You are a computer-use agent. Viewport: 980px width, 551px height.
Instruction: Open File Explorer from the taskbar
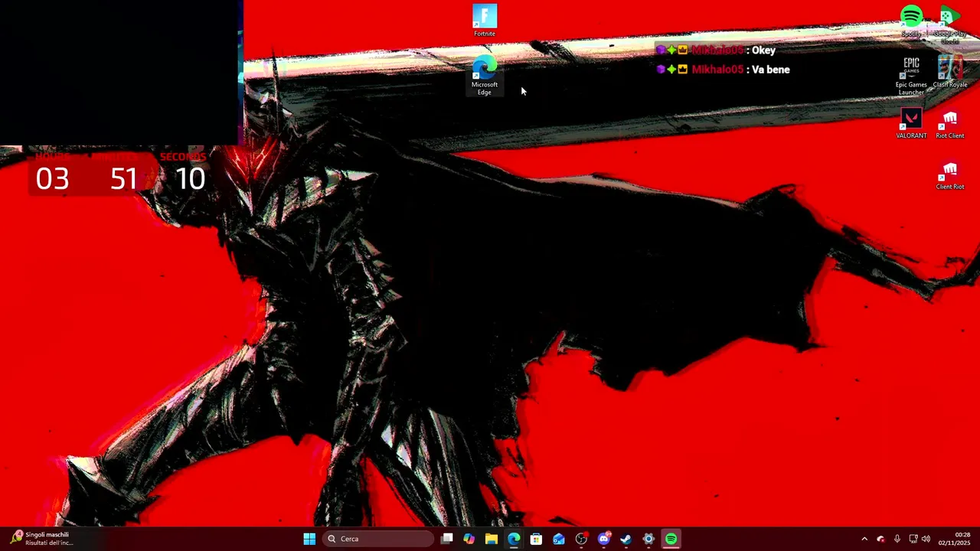tap(492, 539)
